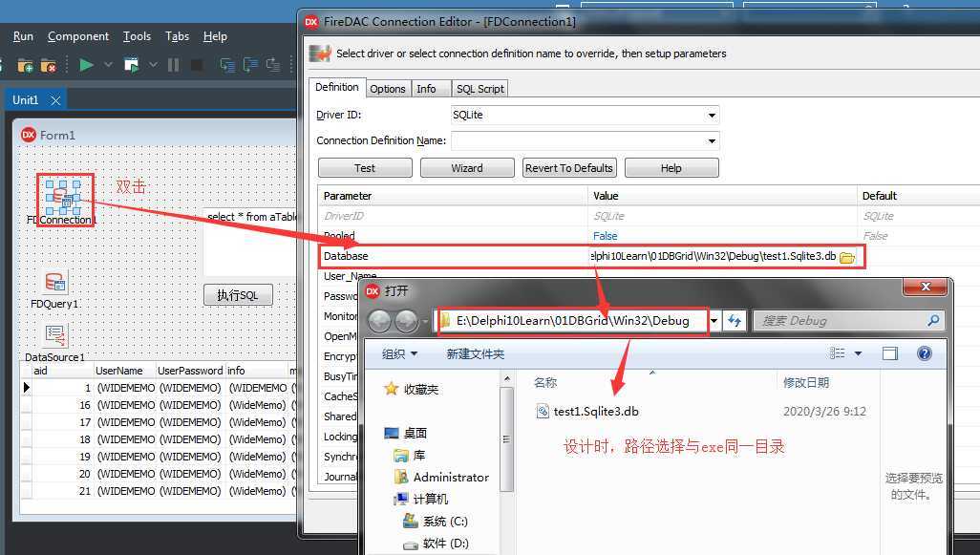
Task: Switch to the Options tab
Action: point(388,89)
